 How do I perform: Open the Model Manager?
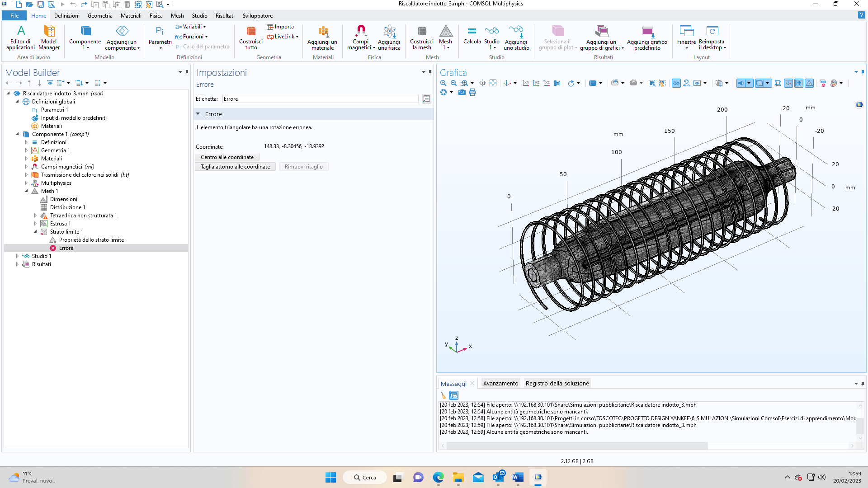pos(49,37)
